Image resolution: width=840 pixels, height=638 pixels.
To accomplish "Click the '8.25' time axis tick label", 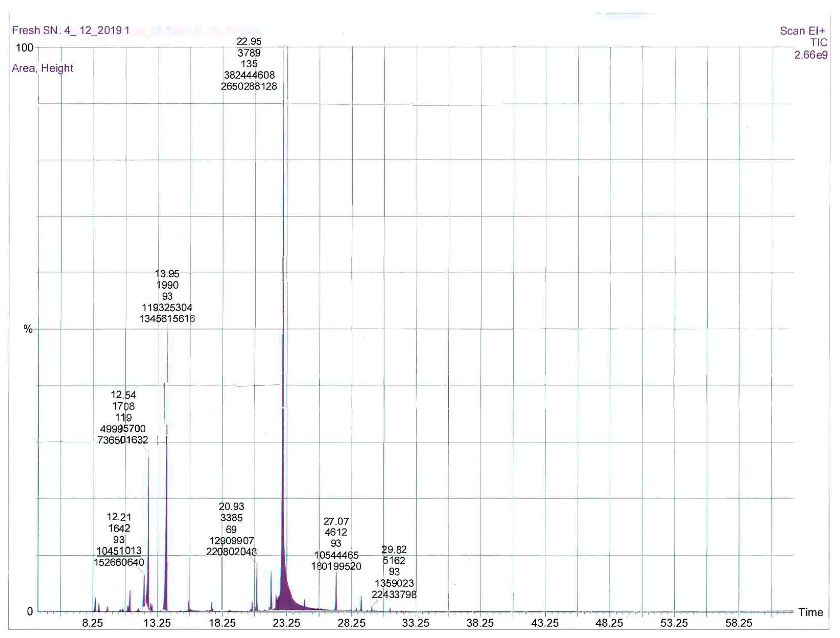I will (x=93, y=623).
